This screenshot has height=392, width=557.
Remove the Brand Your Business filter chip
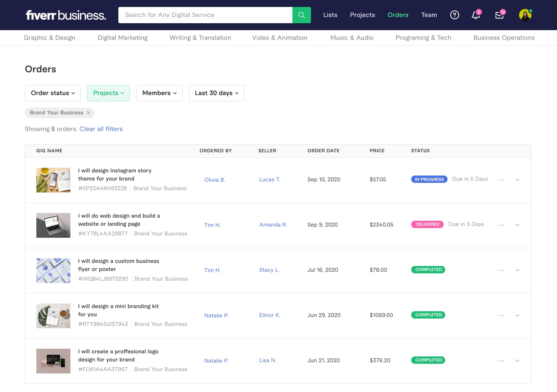(88, 113)
